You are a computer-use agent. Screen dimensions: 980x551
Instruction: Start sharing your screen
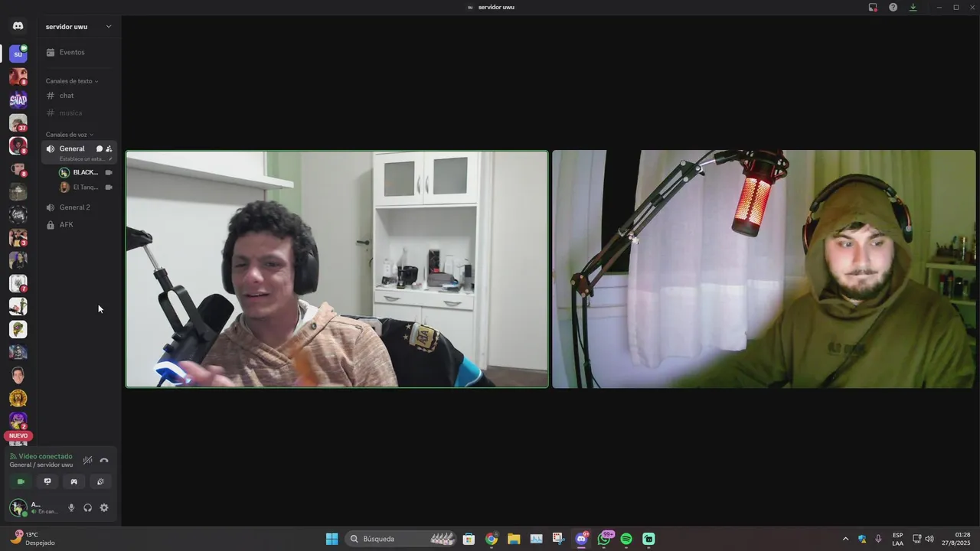47,481
